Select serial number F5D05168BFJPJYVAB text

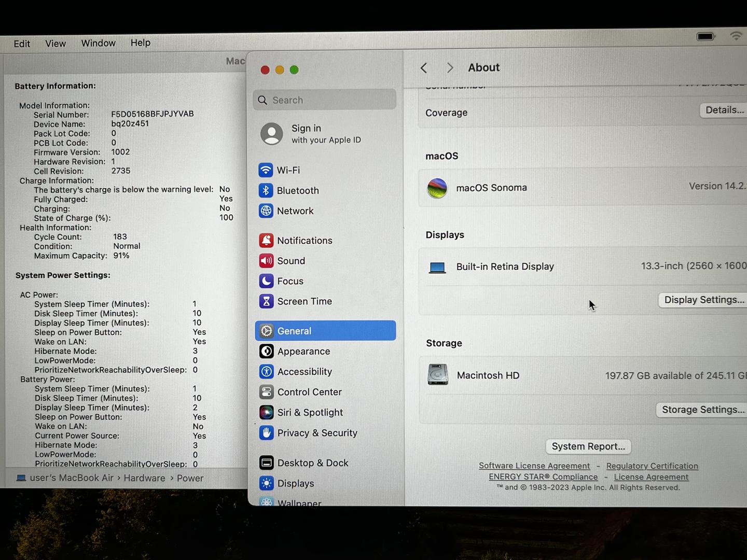click(153, 114)
